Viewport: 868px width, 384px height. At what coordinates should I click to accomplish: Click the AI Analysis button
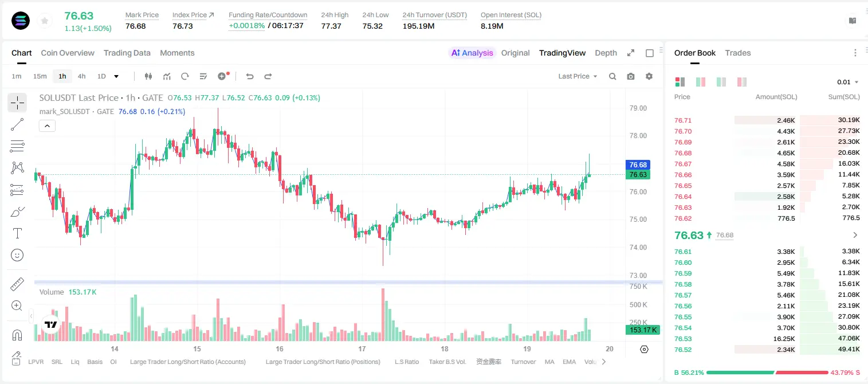[472, 53]
